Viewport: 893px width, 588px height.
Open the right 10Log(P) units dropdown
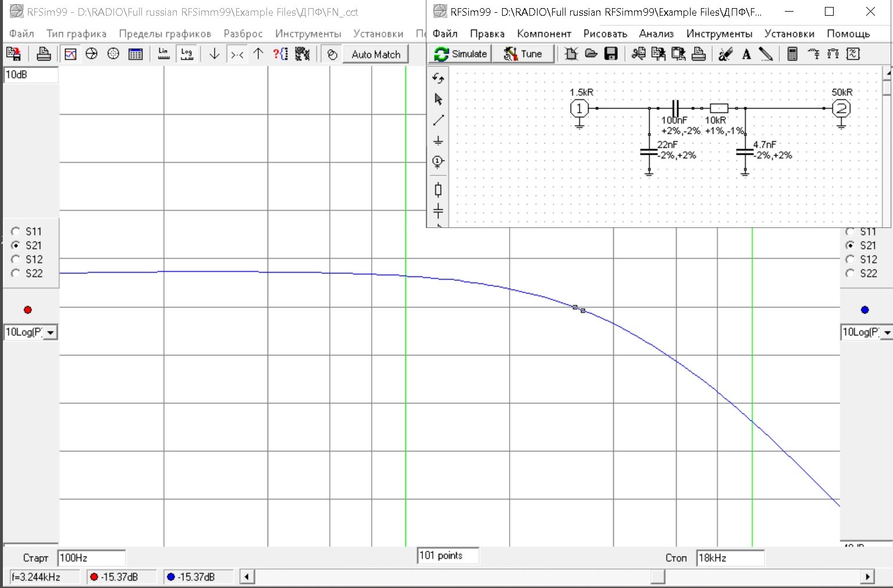887,333
